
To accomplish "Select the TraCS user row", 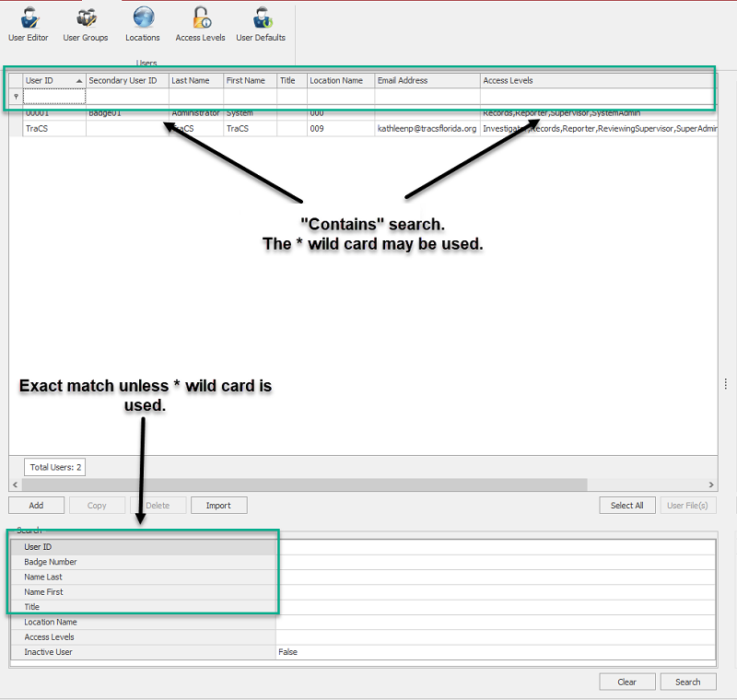I will 53,129.
